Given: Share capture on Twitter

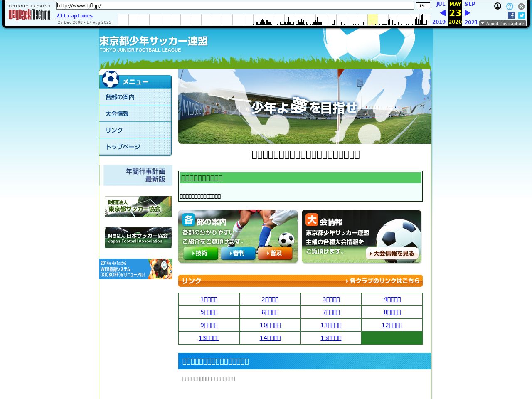Looking at the screenshot, I should (522, 15).
